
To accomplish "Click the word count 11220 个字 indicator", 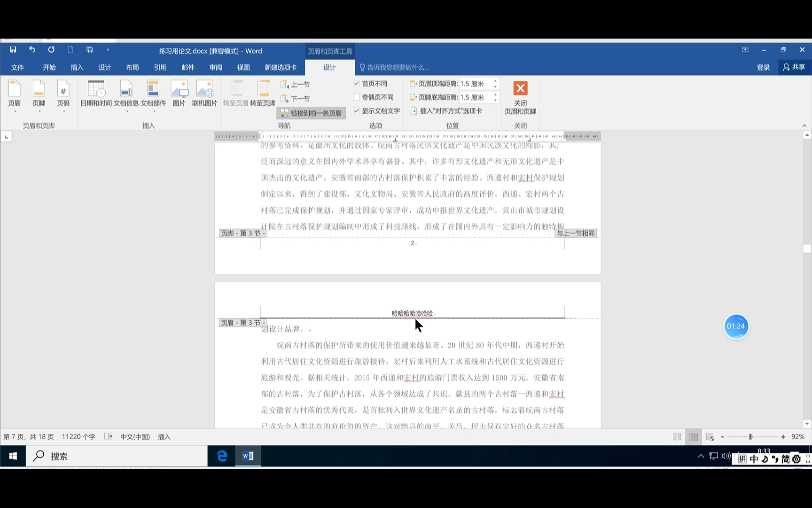I will [79, 437].
